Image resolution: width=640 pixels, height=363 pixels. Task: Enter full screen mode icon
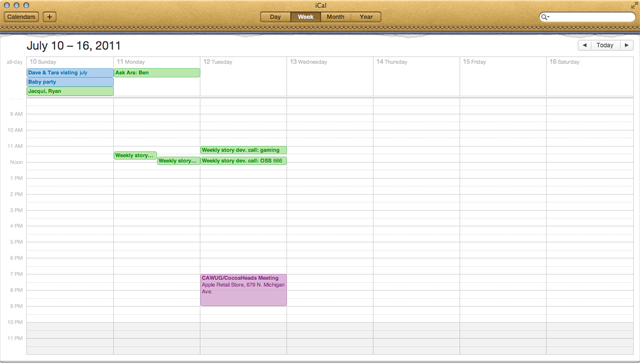tap(634, 5)
